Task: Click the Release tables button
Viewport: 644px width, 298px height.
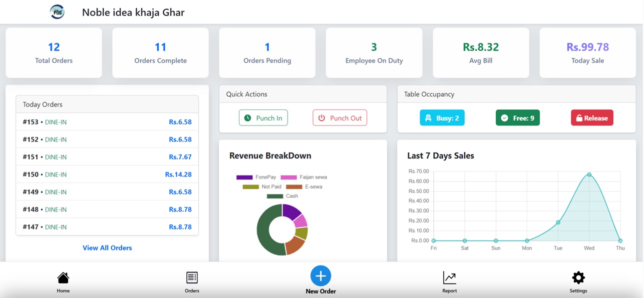Action: (x=592, y=118)
